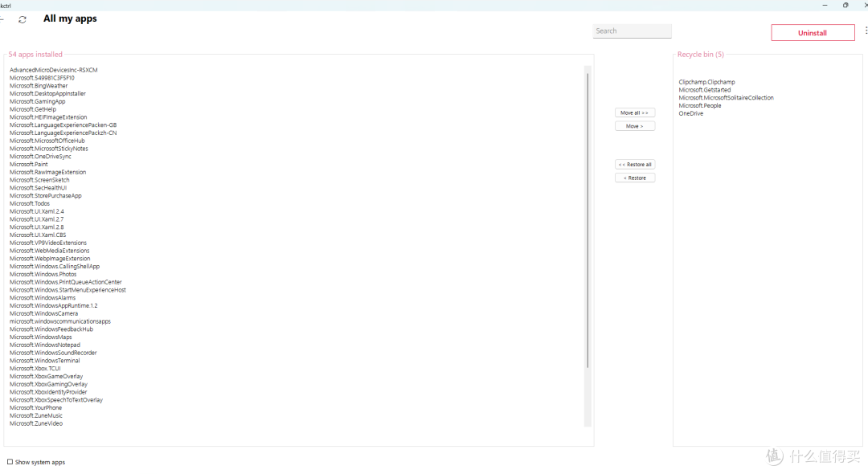Select Microsoft.ScreenSketch app
The height and width of the screenshot is (474, 868).
(x=39, y=180)
